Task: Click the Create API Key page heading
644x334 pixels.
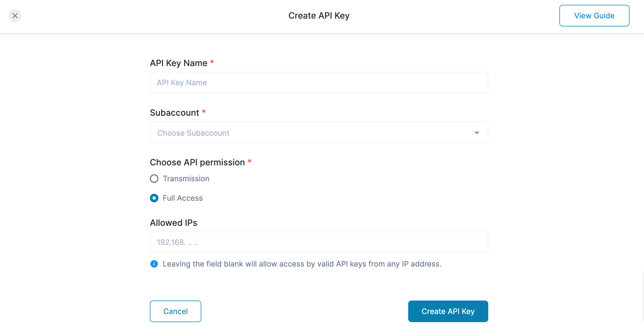Action: coord(319,16)
